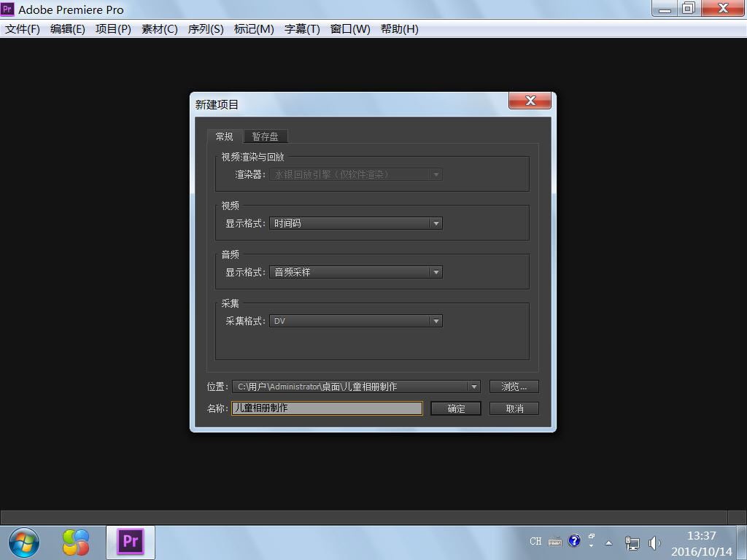
Task: Click the 取消 button
Action: [514, 408]
